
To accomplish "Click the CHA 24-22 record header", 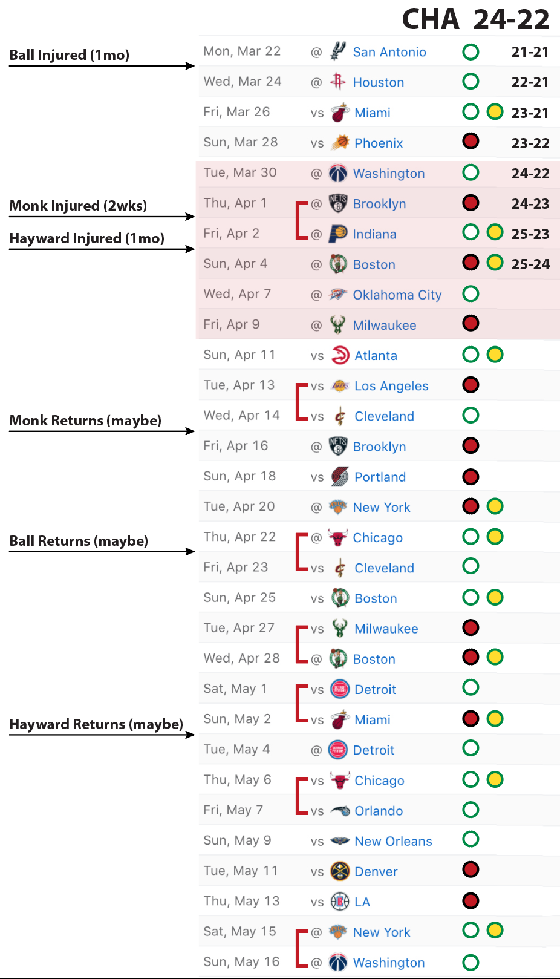I will tap(475, 19).
